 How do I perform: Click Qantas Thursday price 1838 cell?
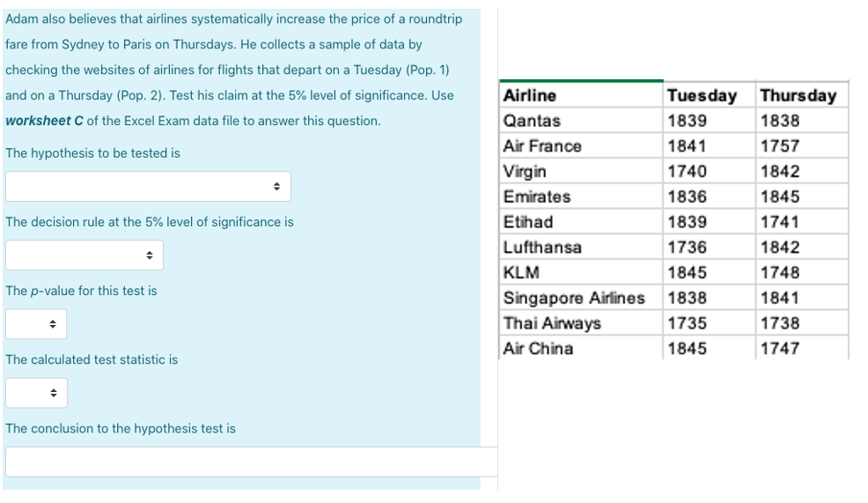click(802, 120)
